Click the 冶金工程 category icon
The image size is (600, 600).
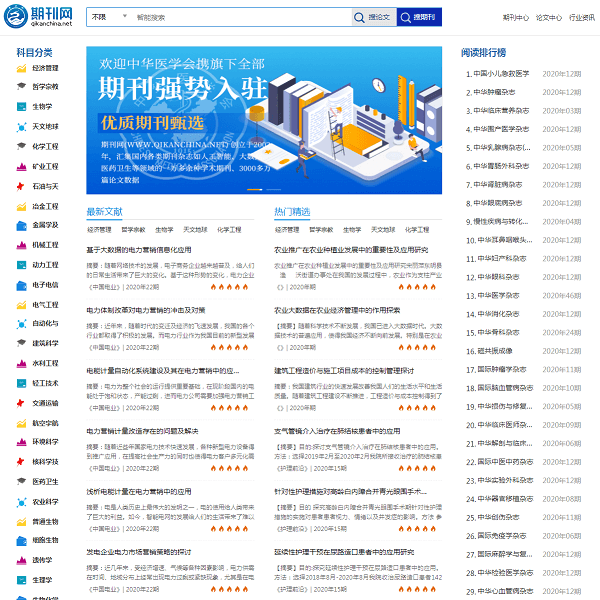tap(21, 206)
